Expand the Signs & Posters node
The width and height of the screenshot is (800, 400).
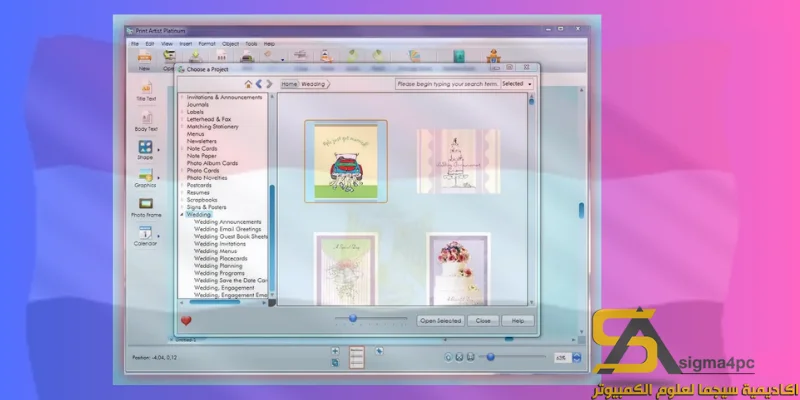point(182,207)
